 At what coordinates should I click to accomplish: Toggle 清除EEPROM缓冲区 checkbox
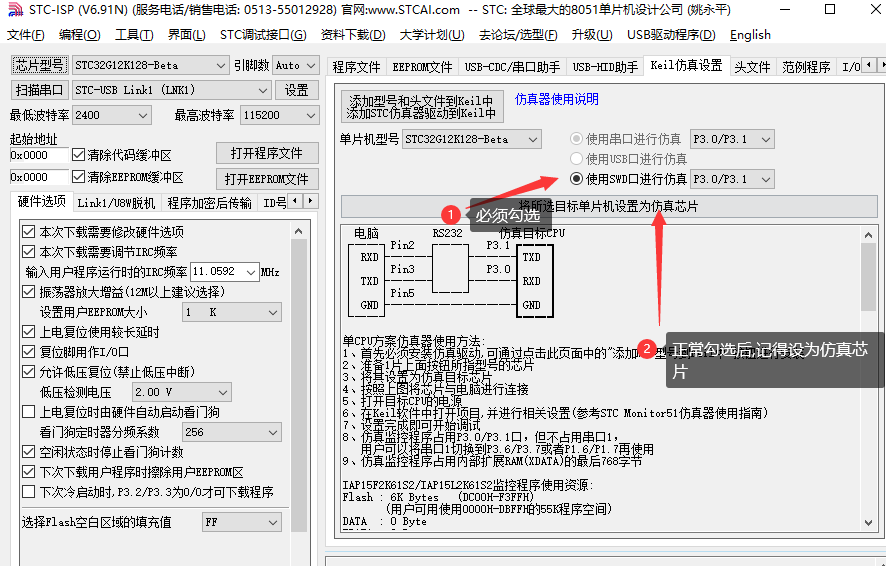pos(79,177)
